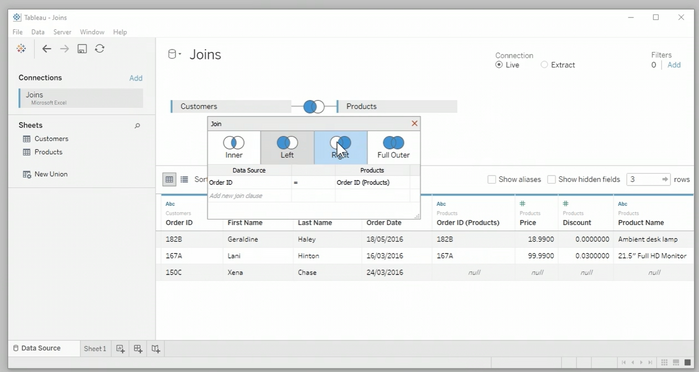Click the Discount column header
Image resolution: width=699 pixels, height=372 pixels.
click(x=577, y=223)
